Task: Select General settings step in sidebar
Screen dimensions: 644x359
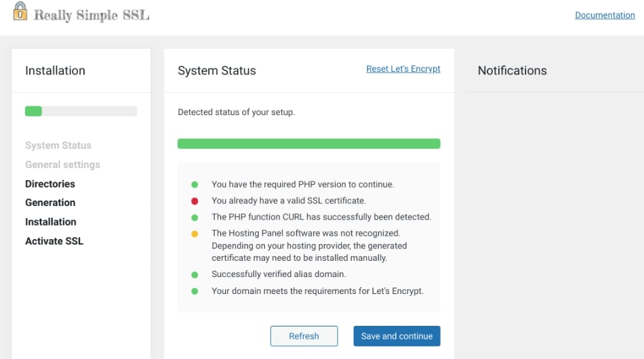Action: [62, 165]
